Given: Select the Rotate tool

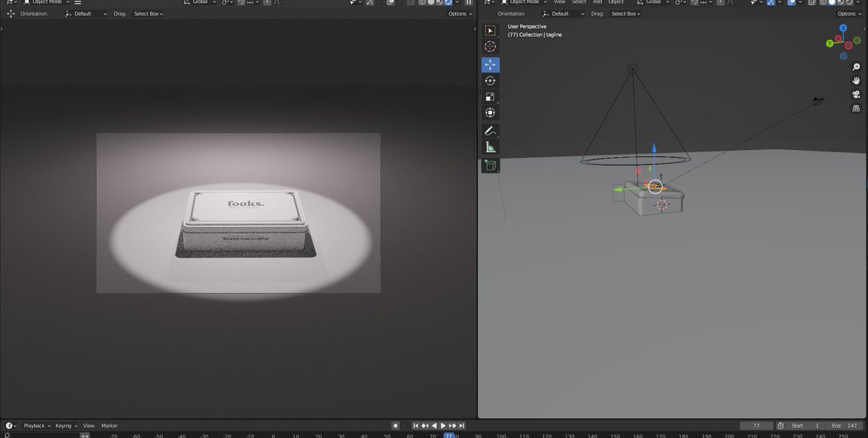Looking at the screenshot, I should click(490, 80).
